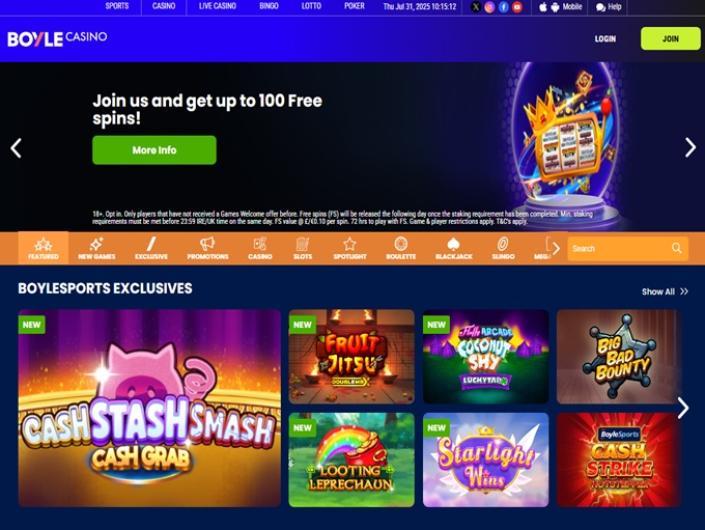Select the Roulette category icon

[x=401, y=248]
